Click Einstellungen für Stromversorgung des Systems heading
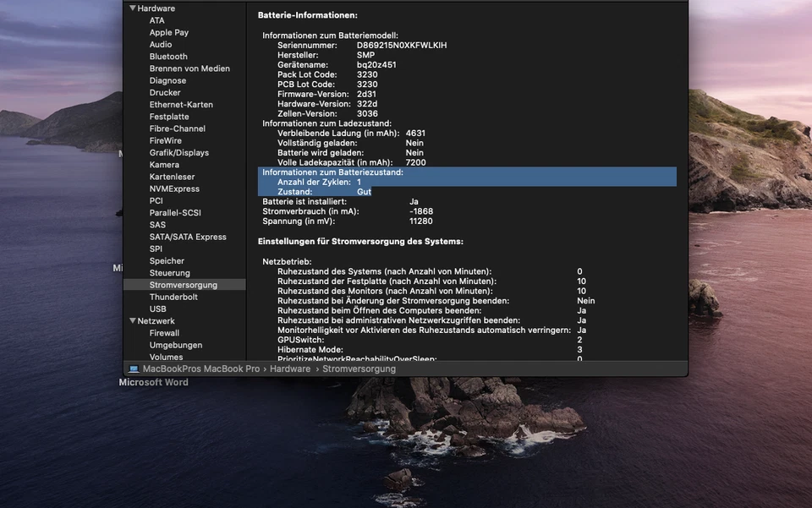 point(360,242)
